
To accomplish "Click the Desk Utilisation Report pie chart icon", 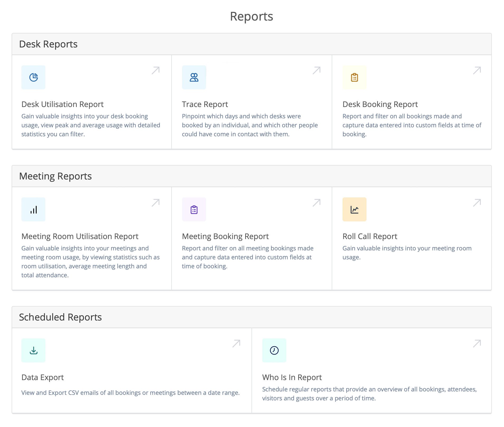I will tap(33, 77).
